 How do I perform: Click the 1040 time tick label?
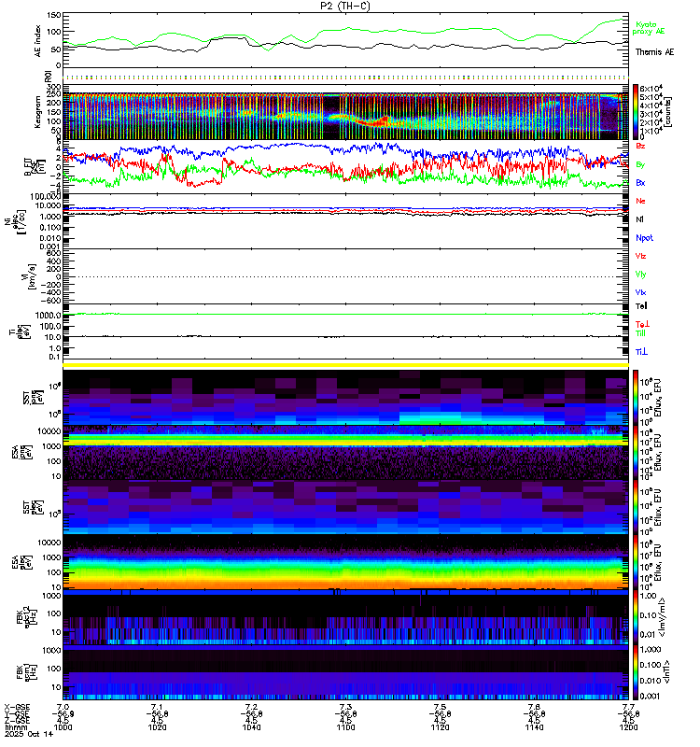pyautogui.click(x=251, y=727)
